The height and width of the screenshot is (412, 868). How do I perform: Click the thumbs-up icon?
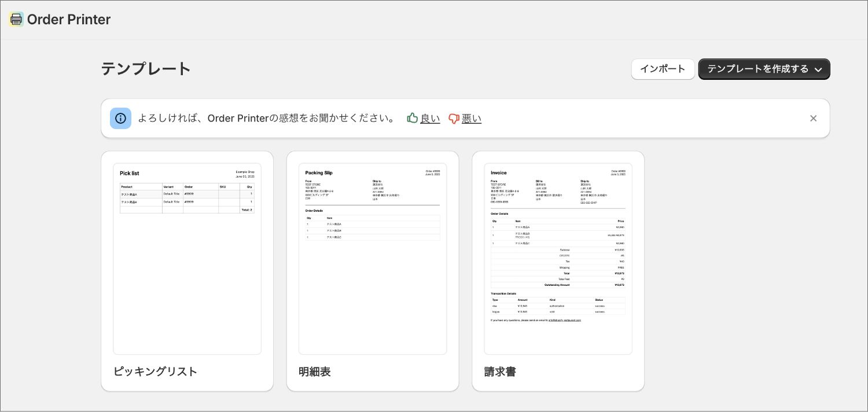pyautogui.click(x=413, y=118)
